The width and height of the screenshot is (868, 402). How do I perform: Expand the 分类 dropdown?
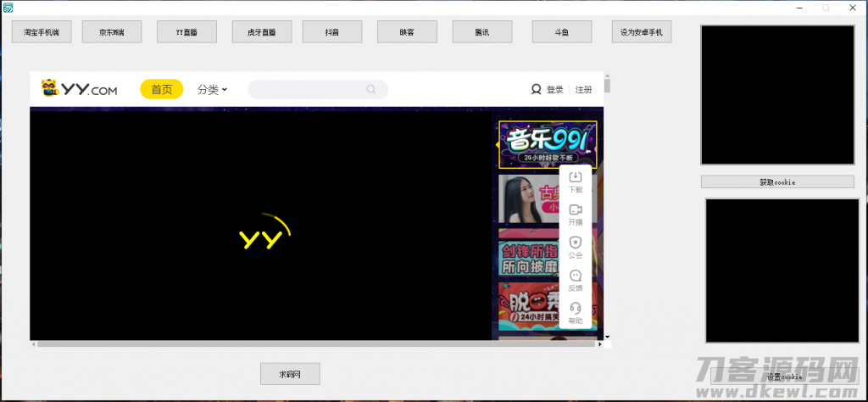212,89
